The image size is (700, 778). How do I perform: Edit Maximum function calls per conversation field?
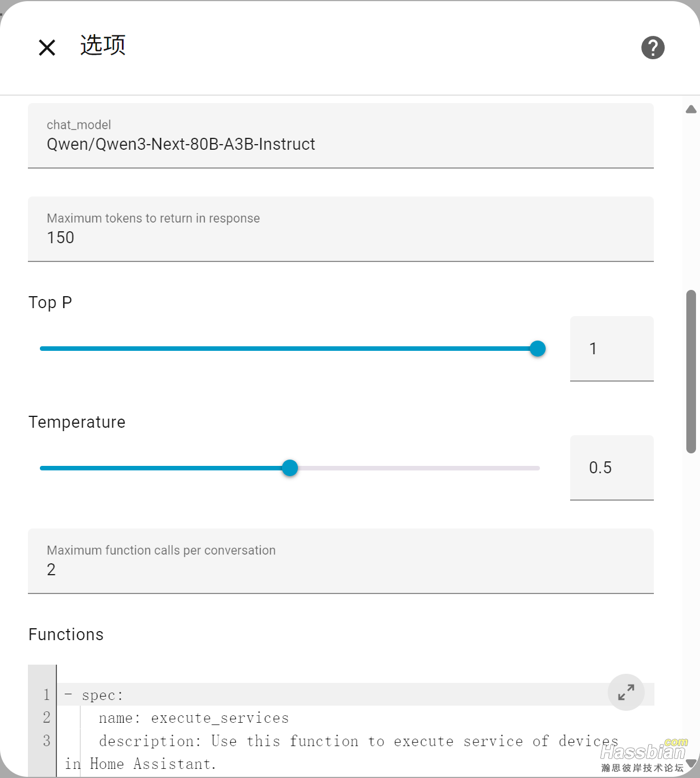click(341, 570)
